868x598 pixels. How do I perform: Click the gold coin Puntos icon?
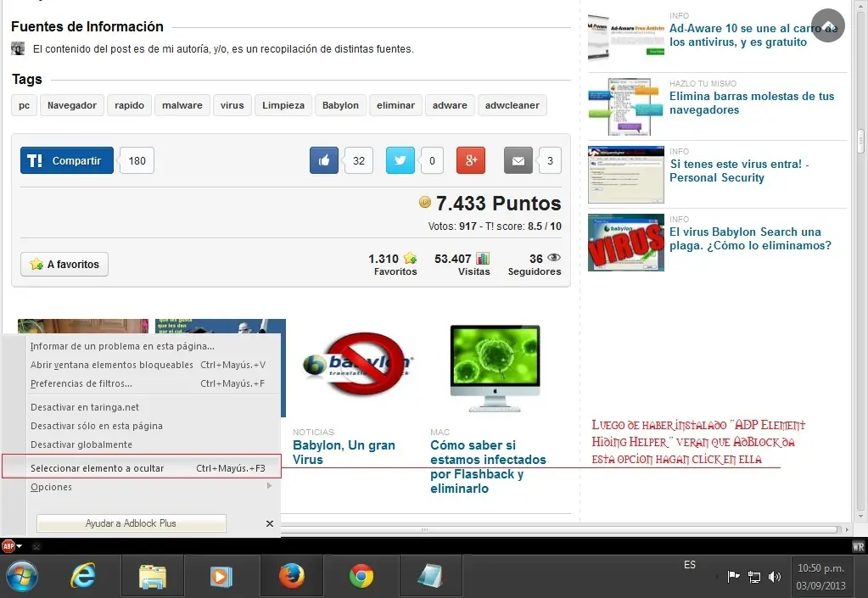[424, 202]
